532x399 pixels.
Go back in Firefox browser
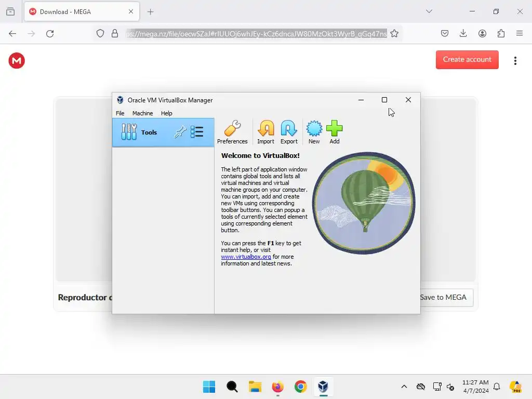click(x=12, y=34)
